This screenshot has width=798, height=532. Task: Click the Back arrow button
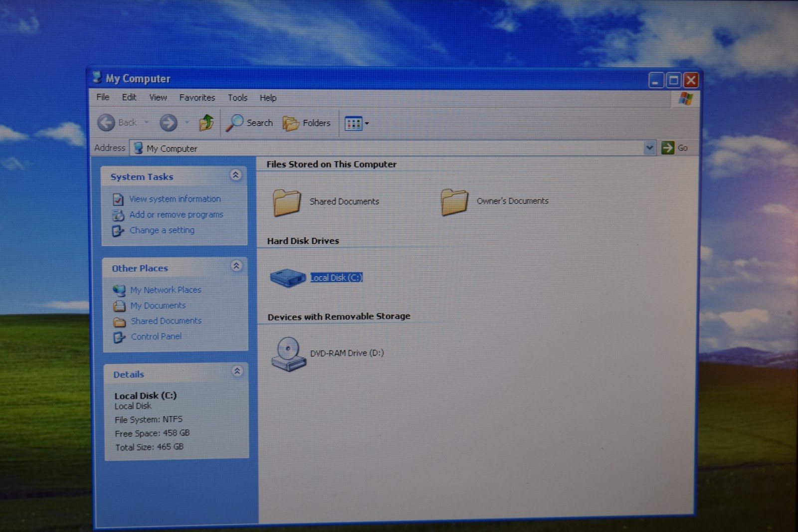click(106, 123)
